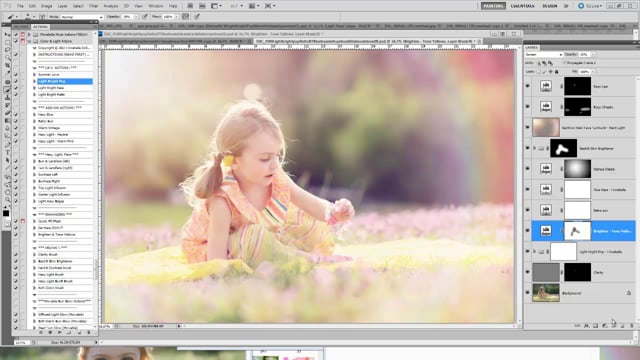This screenshot has height=360, width=640.
Task: Select the Eraser tool
Action: (x=7, y=113)
